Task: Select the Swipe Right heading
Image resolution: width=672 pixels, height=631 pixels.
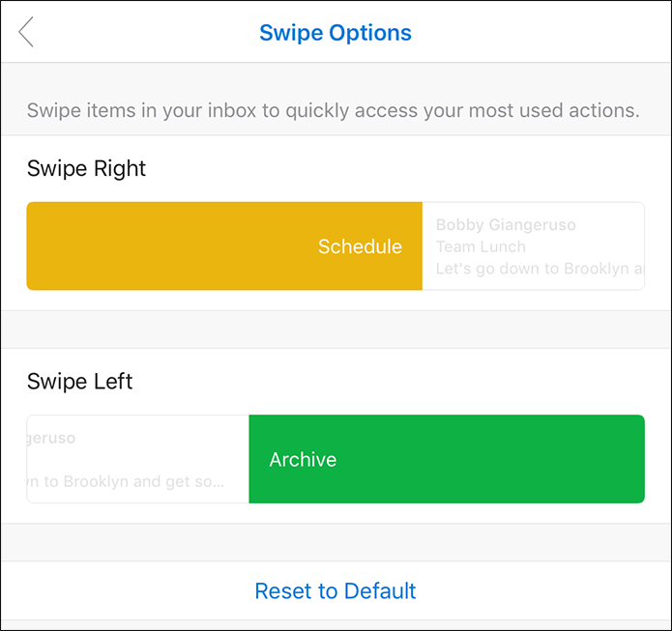Action: click(x=86, y=168)
